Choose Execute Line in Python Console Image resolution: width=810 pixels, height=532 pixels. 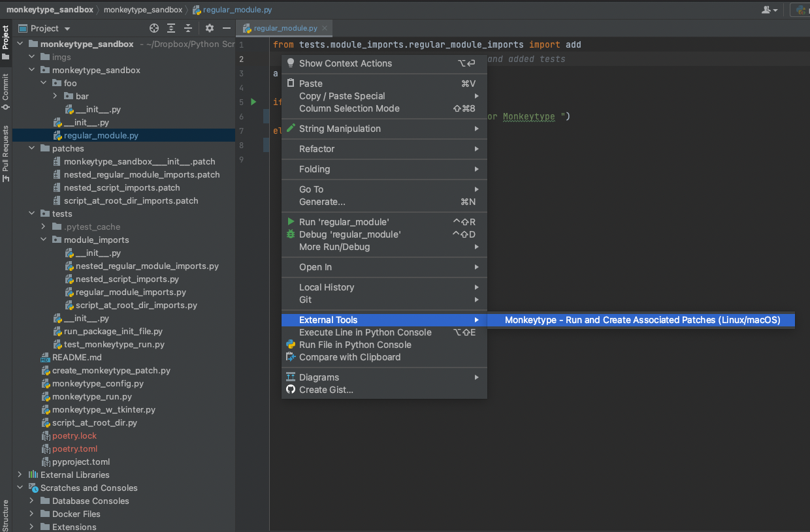tap(384, 332)
